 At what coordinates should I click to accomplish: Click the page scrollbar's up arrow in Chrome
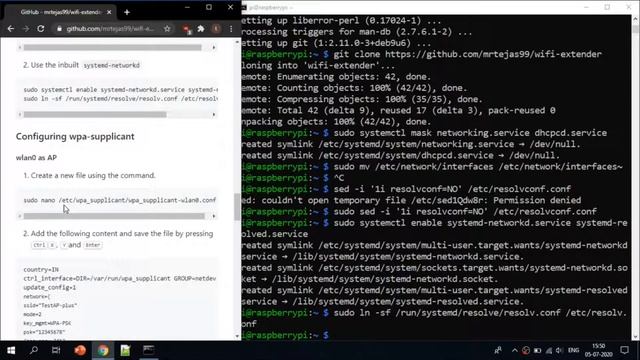click(237, 42)
